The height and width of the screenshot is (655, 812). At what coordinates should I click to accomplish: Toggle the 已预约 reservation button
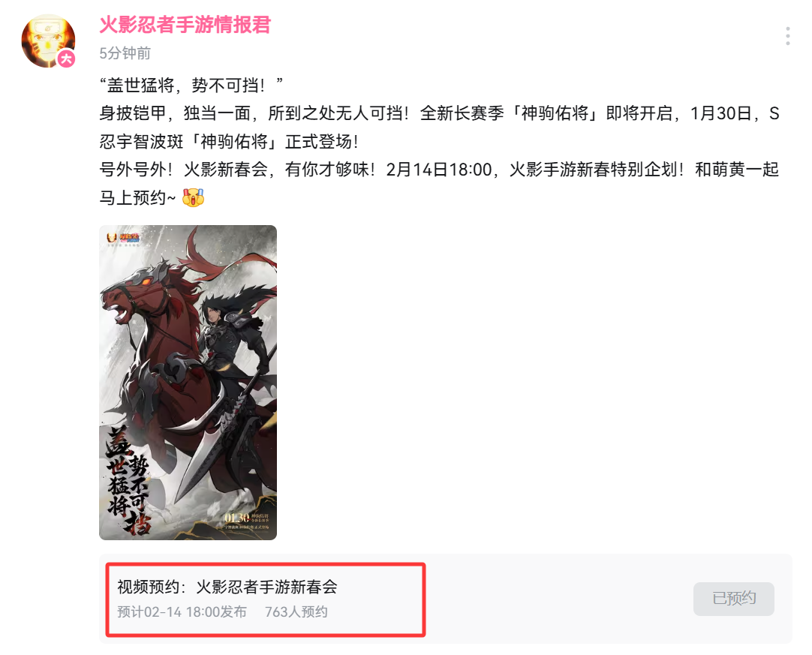click(x=734, y=599)
